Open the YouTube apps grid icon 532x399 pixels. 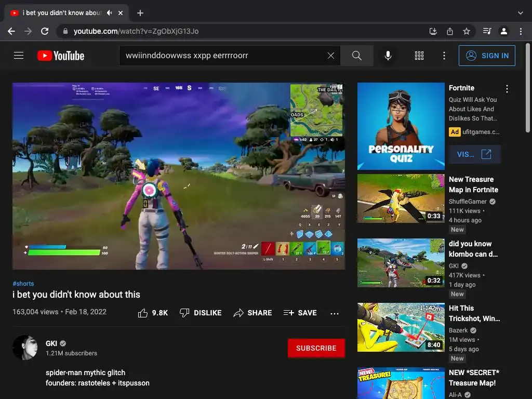point(419,56)
